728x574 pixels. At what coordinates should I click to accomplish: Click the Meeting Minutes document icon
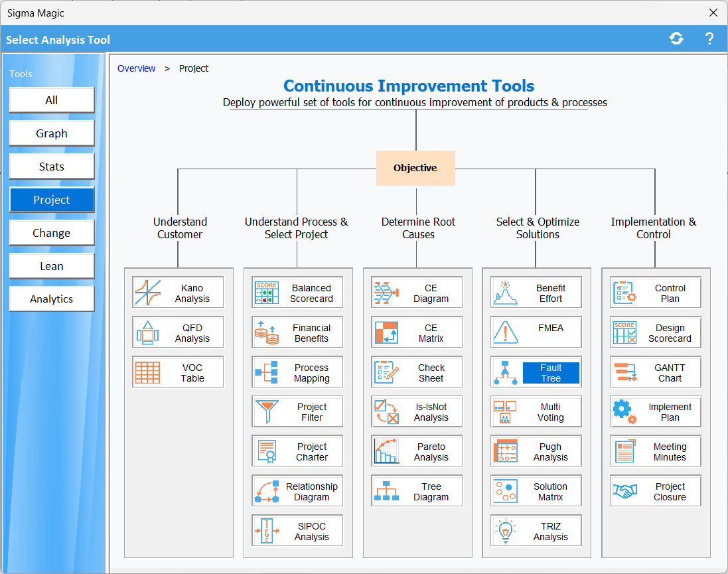click(624, 451)
